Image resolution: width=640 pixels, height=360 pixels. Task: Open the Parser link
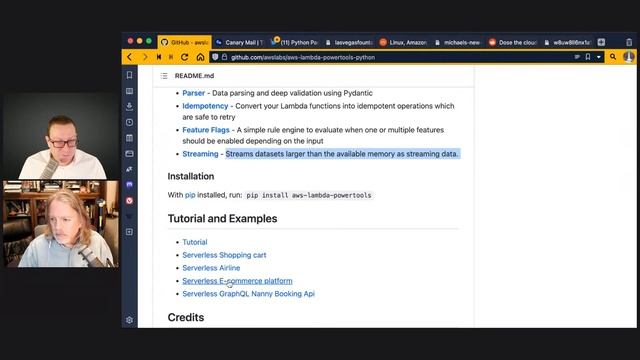pos(193,93)
